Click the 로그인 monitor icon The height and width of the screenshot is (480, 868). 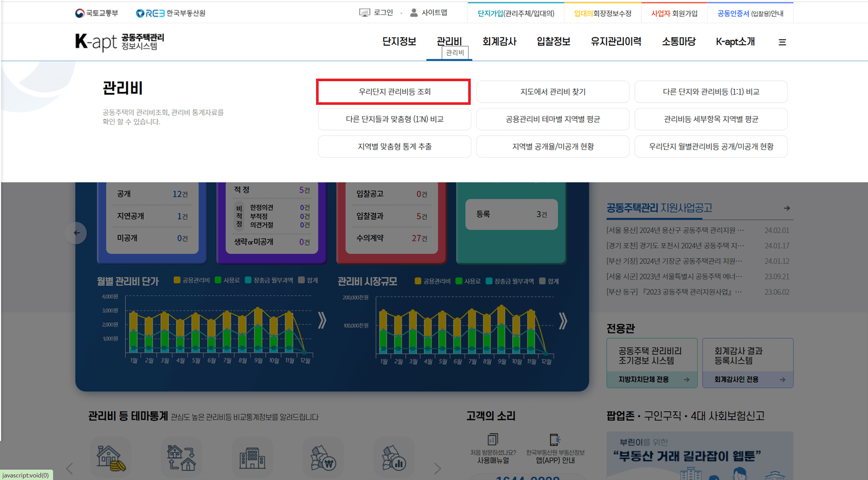[x=364, y=12]
